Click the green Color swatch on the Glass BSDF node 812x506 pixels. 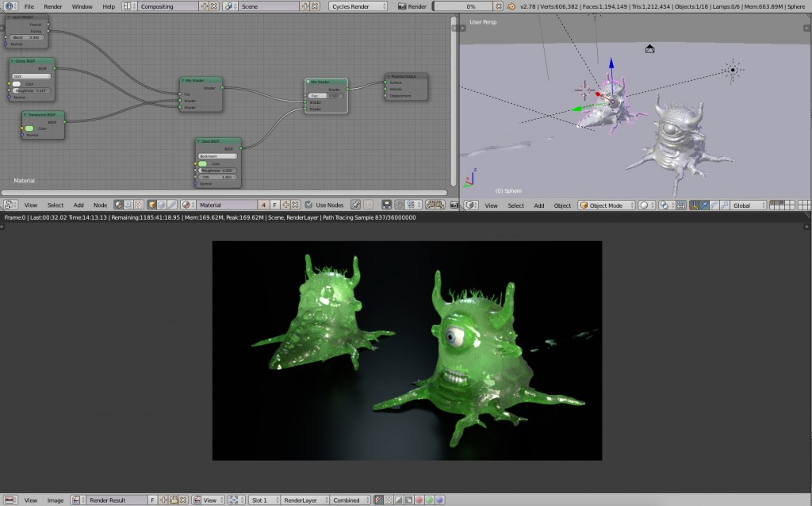[x=202, y=163]
